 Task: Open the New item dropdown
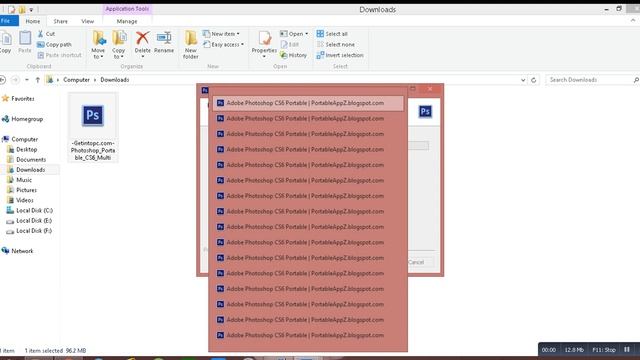point(221,34)
